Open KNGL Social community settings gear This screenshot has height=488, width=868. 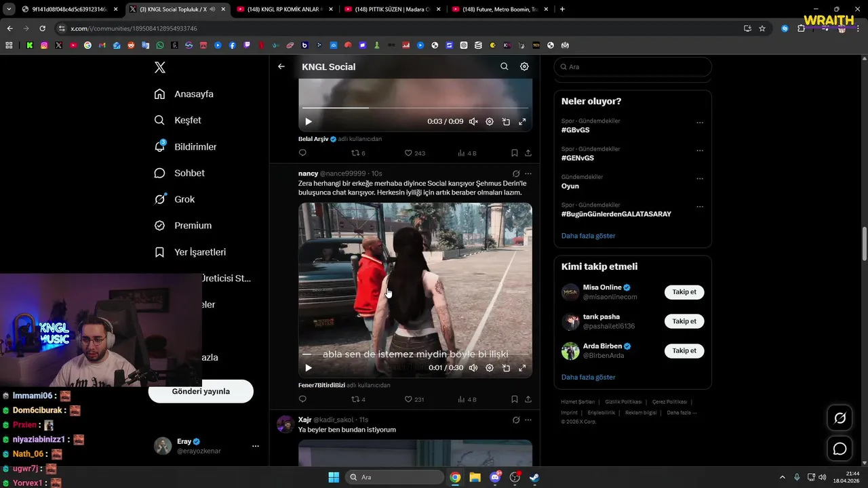[524, 66]
